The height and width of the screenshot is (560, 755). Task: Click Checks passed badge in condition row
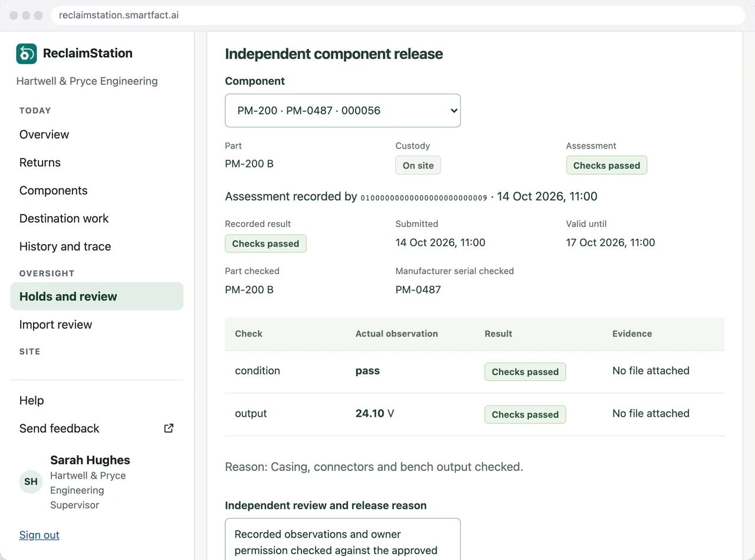pyautogui.click(x=525, y=372)
